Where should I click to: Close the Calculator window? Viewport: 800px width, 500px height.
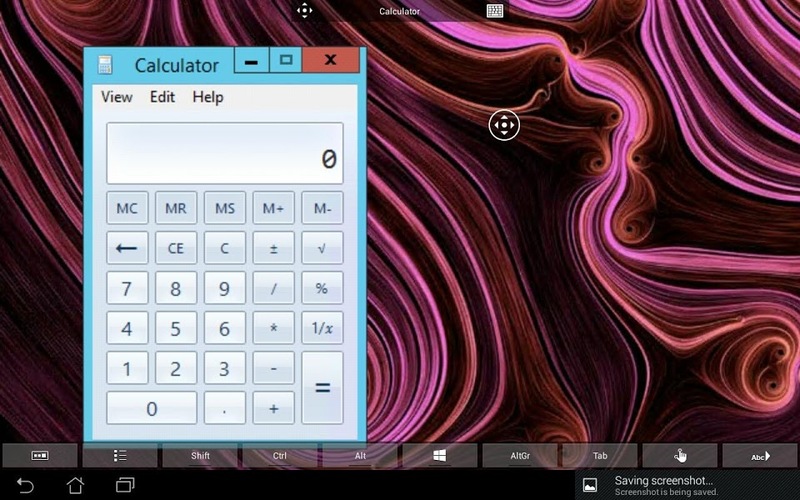[x=331, y=60]
